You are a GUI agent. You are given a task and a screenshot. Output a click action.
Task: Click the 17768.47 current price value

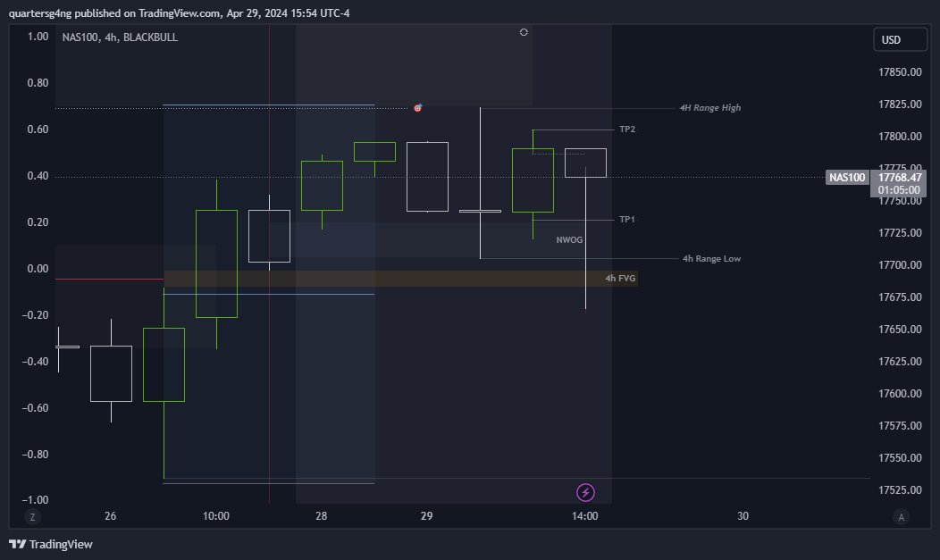tap(900, 177)
